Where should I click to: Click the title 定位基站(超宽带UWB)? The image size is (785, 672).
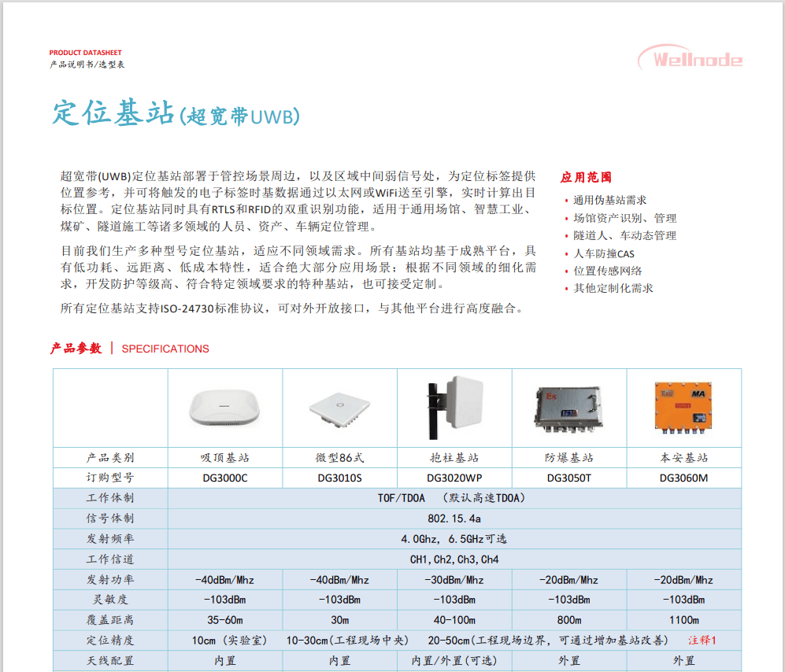176,113
